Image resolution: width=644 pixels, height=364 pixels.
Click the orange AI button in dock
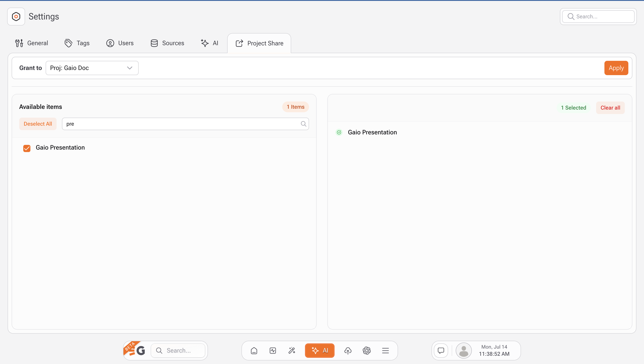click(320, 351)
